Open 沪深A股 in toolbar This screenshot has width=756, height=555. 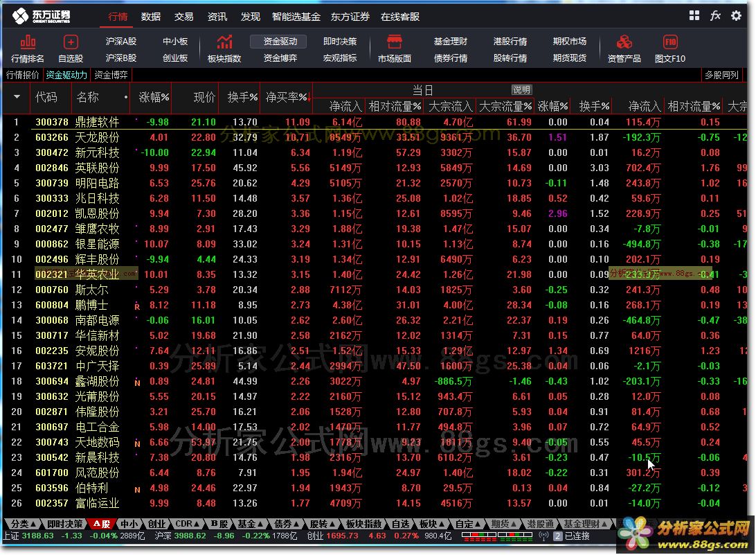pyautogui.click(x=121, y=42)
